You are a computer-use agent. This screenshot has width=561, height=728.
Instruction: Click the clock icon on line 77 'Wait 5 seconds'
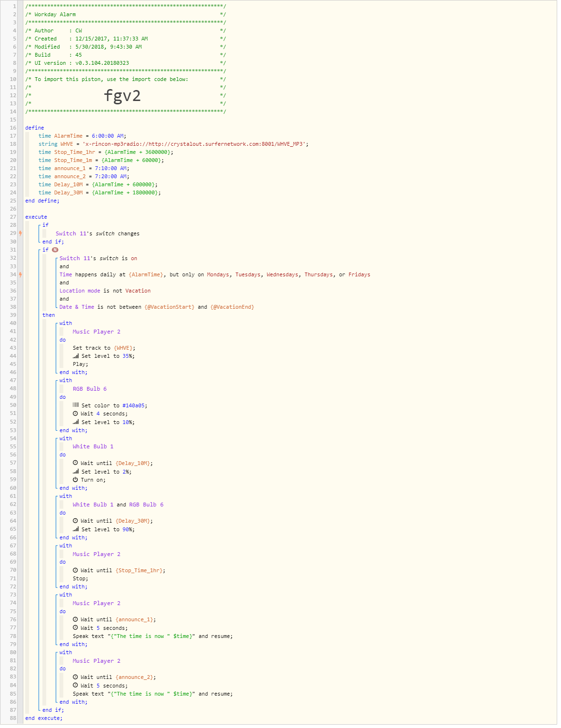[75, 628]
